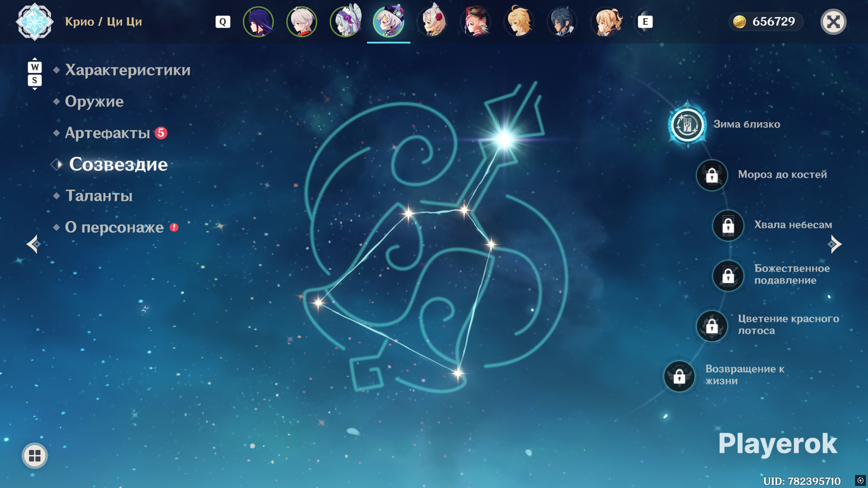The height and width of the screenshot is (488, 868).
Task: Click the Cryo snowflake element icon
Action: point(35,22)
